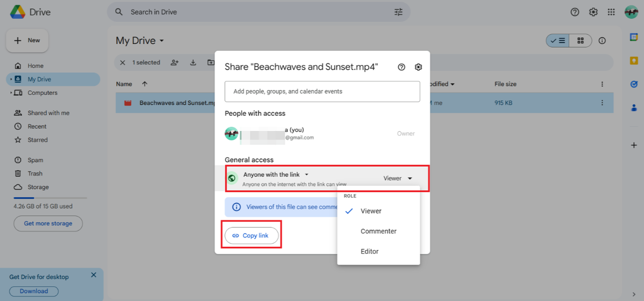Click the Add people, groups input field
The image size is (644, 301).
(322, 92)
